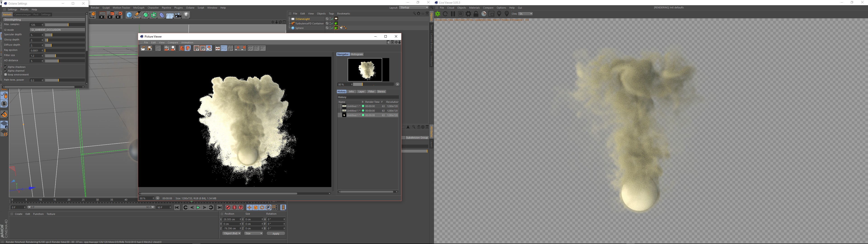The width and height of the screenshot is (868, 244).
Task: Click Picture Viewer open image icon
Action: pos(143,49)
